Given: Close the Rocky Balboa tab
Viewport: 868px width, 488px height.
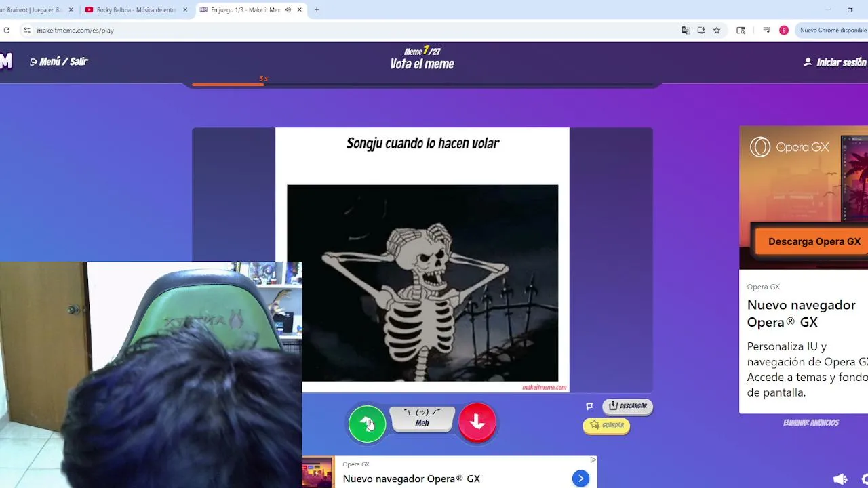Looking at the screenshot, I should tap(185, 10).
